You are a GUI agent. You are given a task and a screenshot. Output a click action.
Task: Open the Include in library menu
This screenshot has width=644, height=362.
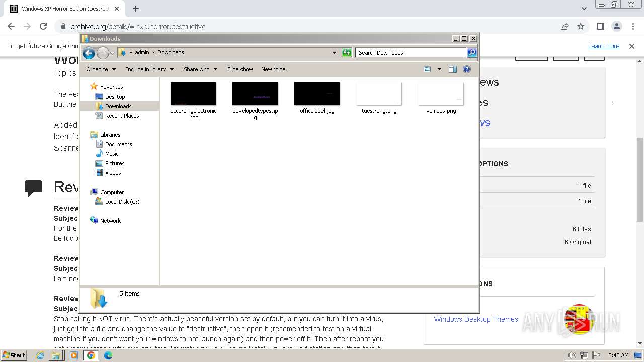(149, 69)
